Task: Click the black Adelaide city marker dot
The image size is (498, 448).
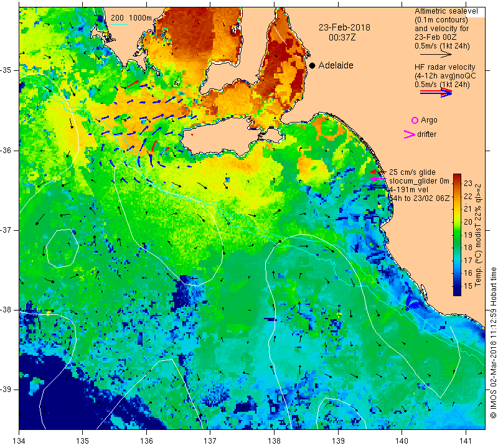Action: coord(312,65)
